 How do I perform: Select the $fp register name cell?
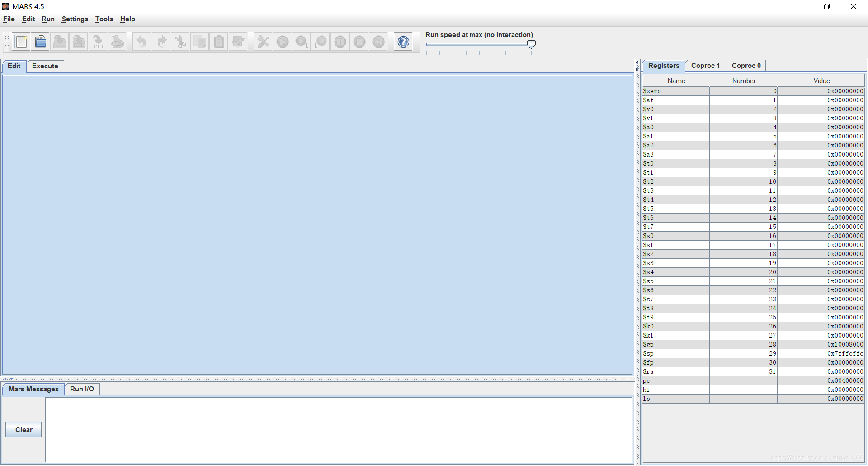[x=676, y=362]
